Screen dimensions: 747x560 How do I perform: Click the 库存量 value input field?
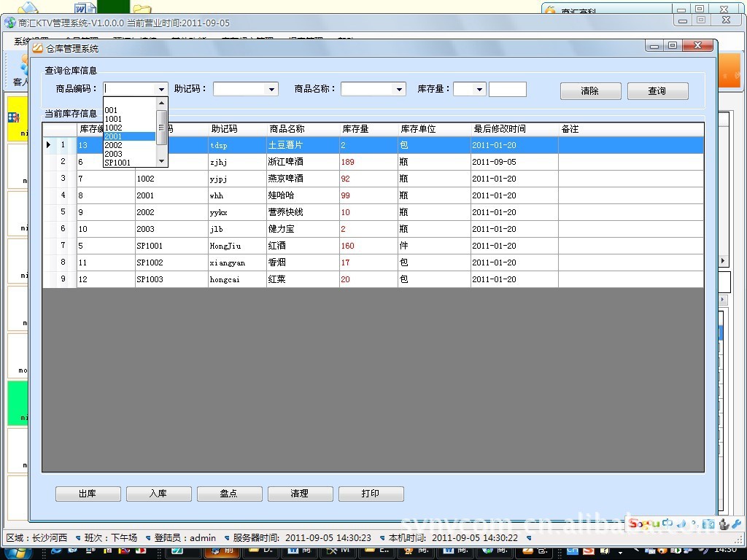(507, 90)
